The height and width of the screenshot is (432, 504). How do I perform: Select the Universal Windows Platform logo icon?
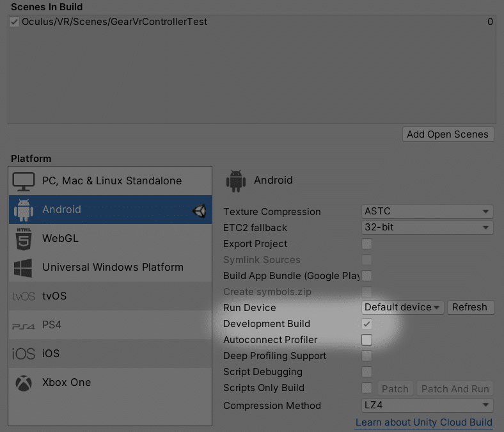point(24,268)
